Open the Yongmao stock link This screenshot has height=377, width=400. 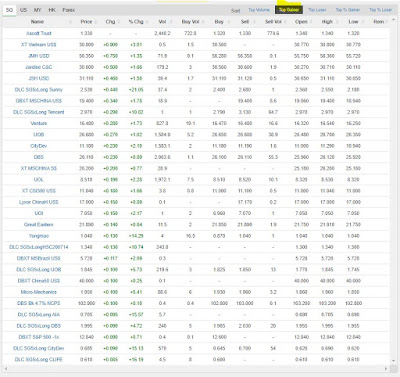tap(39, 236)
